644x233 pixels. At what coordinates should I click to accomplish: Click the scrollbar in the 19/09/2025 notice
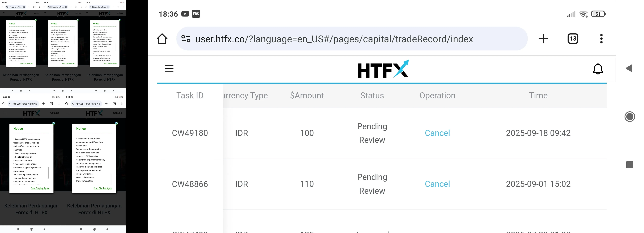click(111, 179)
